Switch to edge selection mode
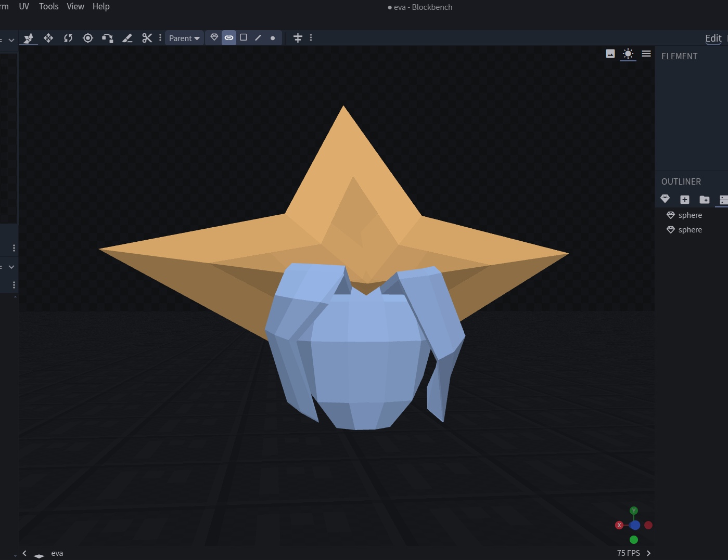 (258, 37)
